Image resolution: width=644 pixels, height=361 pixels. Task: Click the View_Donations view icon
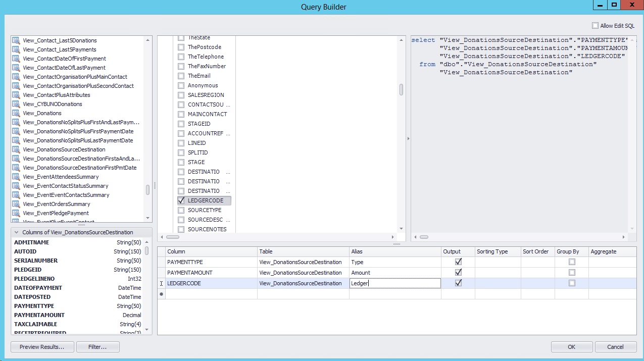16,113
